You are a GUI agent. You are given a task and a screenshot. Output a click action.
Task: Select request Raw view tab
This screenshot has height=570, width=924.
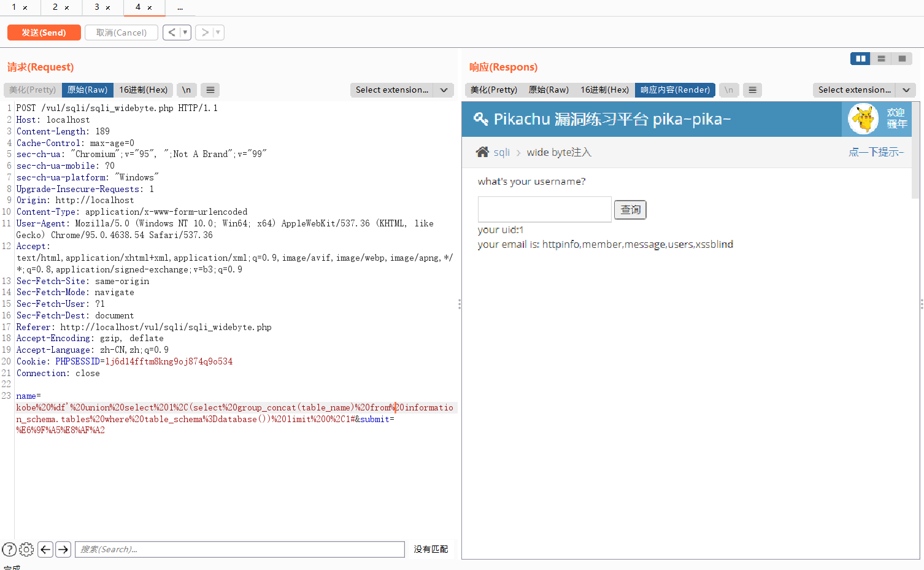coord(87,90)
